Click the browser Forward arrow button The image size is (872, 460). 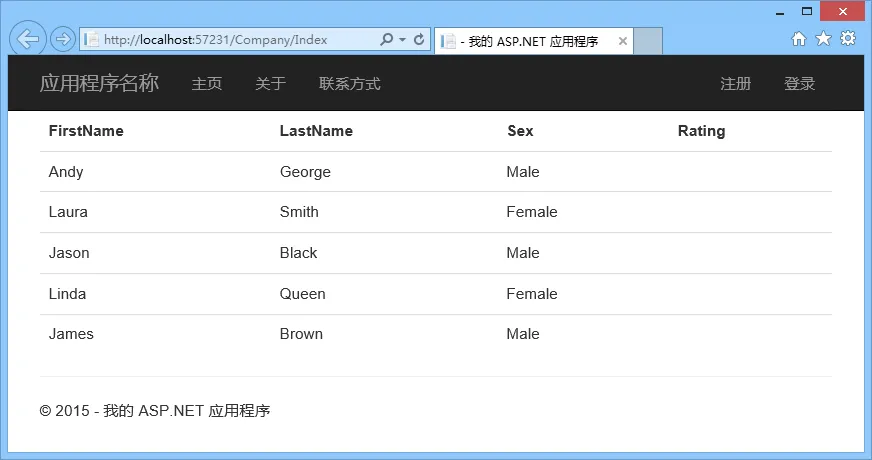[x=62, y=40]
